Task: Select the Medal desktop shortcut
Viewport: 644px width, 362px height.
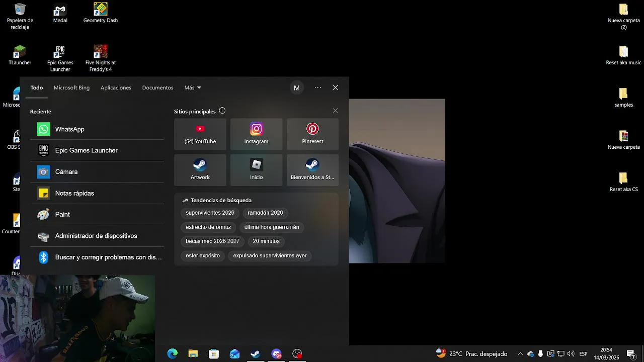Action: [60, 14]
